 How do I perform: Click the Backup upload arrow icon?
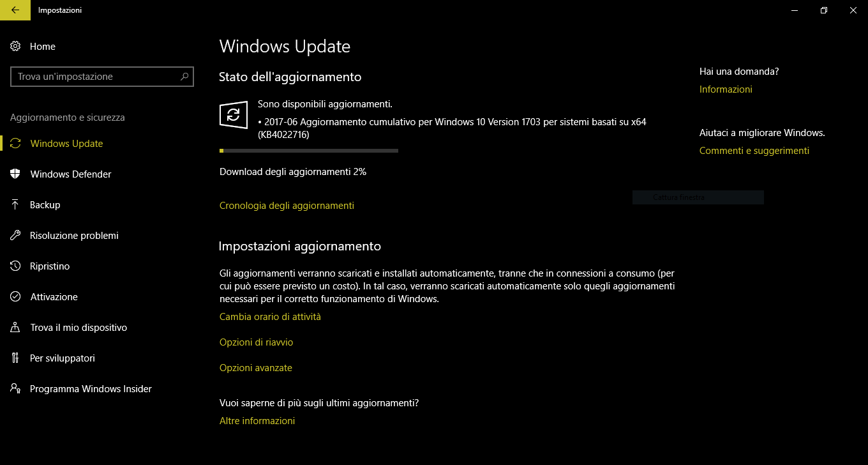point(16,205)
